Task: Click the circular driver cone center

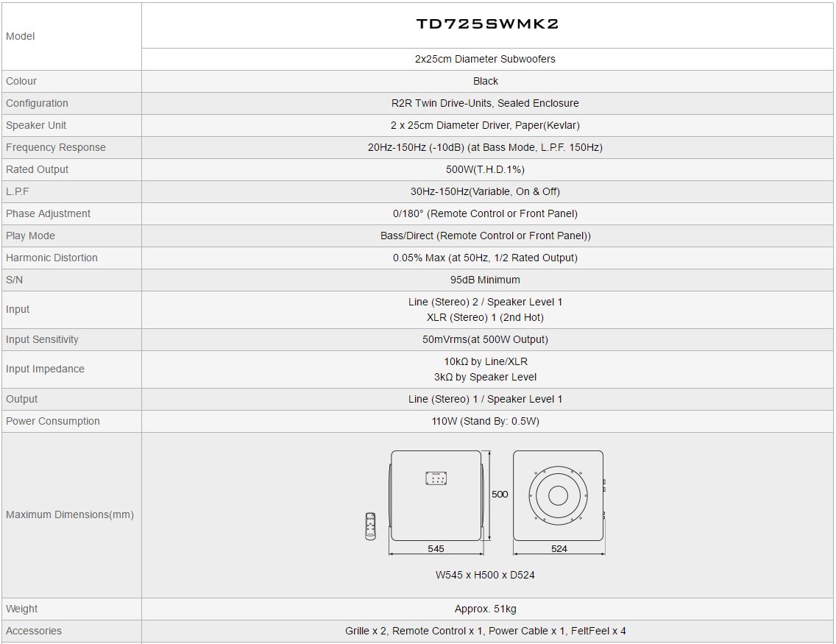Action: 559,496
